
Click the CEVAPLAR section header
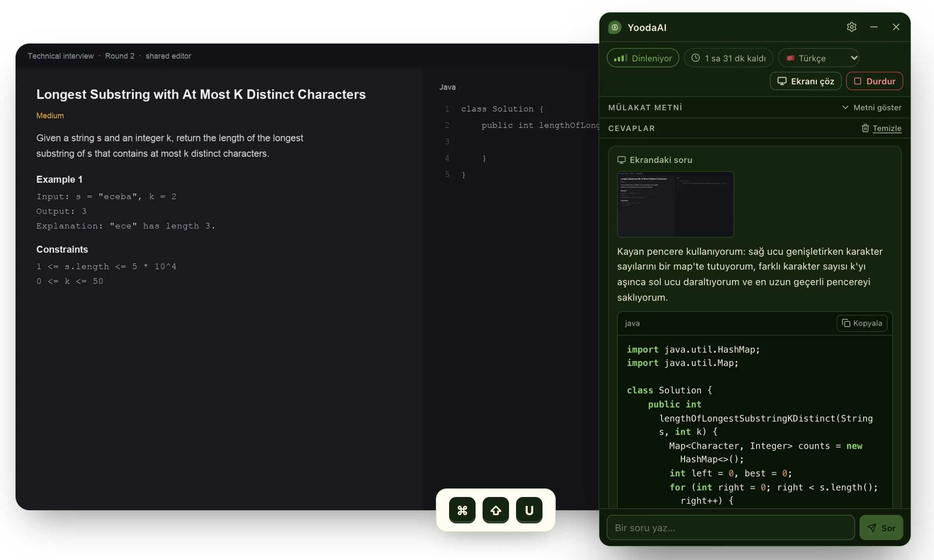tap(632, 128)
